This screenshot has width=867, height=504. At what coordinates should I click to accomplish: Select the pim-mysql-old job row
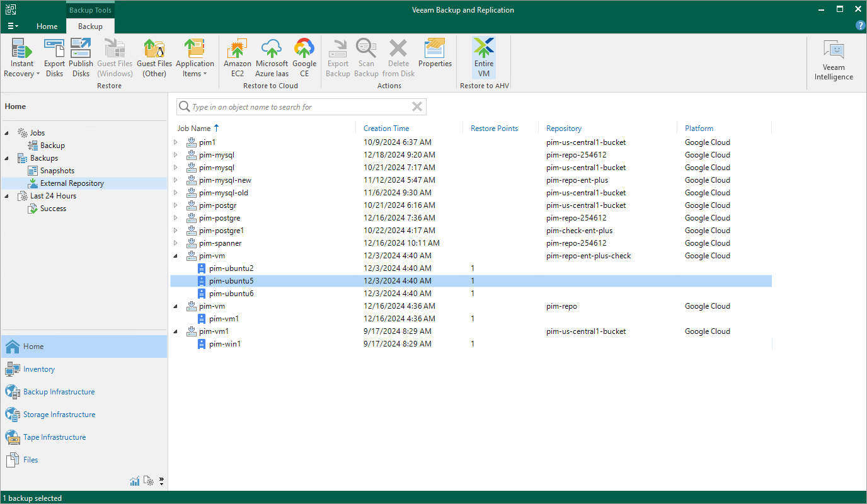point(471,193)
